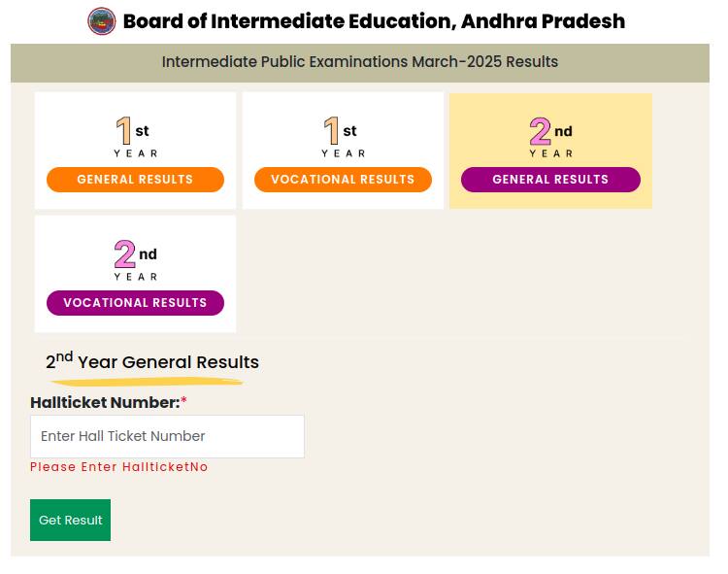
Task: Click the pink 2 icon on the highlighted 2nd Year General card
Action: (x=540, y=131)
